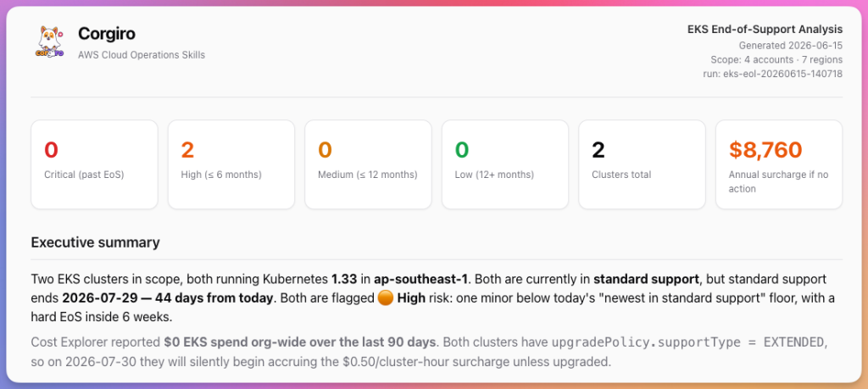Screen dimensions: 868x389
Task: Select the High (≤ 6 months) card
Action: pyautogui.click(x=231, y=164)
